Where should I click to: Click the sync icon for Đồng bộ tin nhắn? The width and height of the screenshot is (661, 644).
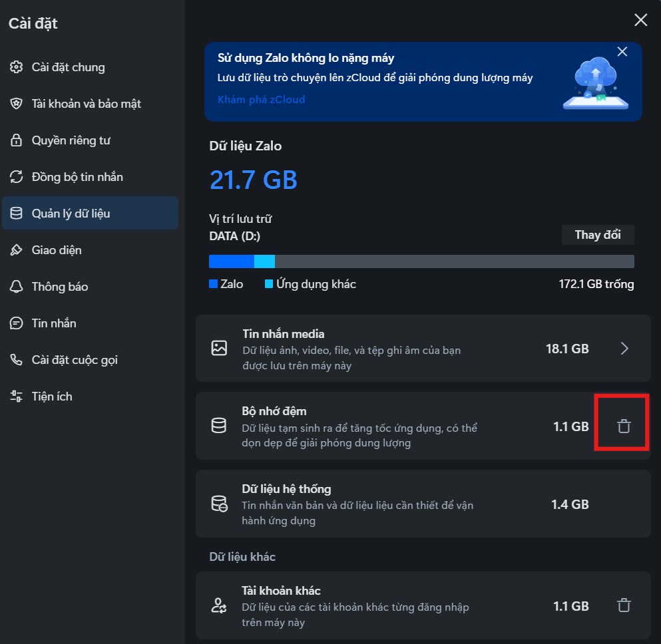16,177
